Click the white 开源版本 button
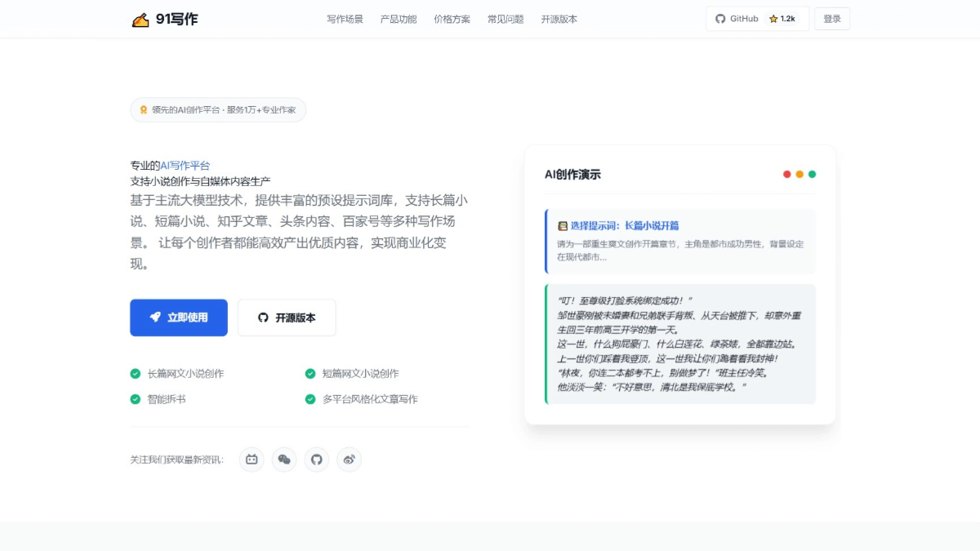 pos(287,318)
